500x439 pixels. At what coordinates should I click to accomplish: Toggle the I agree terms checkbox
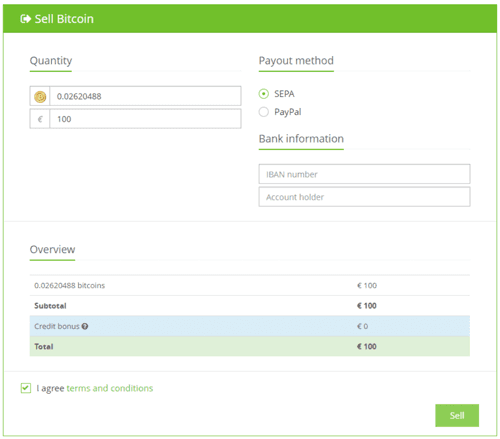[26, 388]
